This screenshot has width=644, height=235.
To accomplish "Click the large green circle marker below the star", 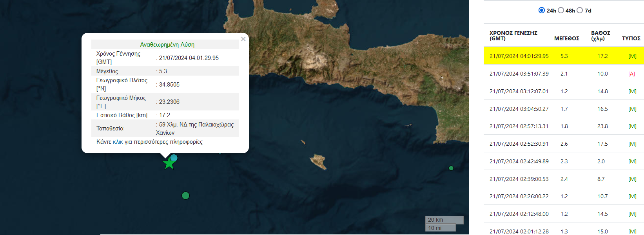I will pos(186,195).
